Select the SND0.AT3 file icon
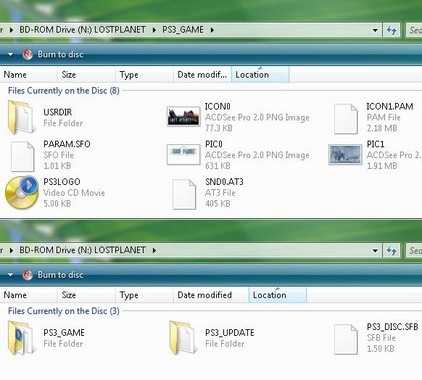Screen dimensions: 422x380 [x=184, y=194]
